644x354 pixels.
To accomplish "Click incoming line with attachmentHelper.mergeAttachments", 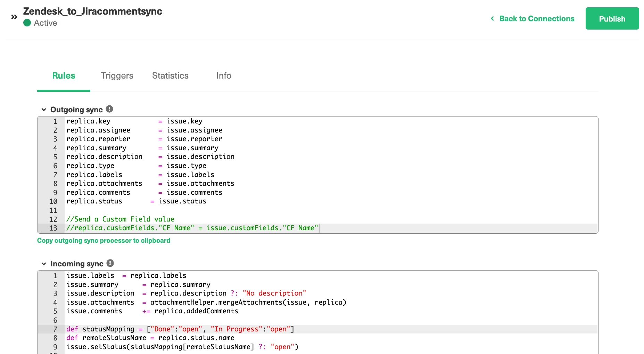I will 206,302.
